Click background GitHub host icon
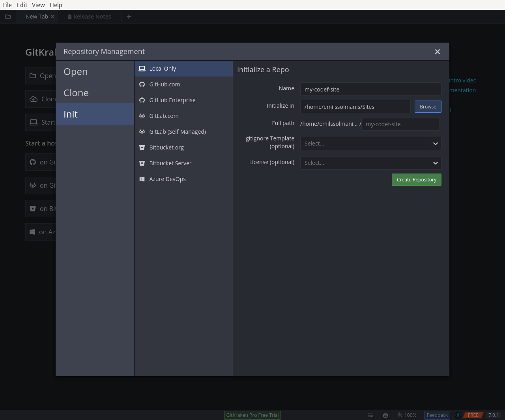Image resolution: width=505 pixels, height=420 pixels. [33, 162]
